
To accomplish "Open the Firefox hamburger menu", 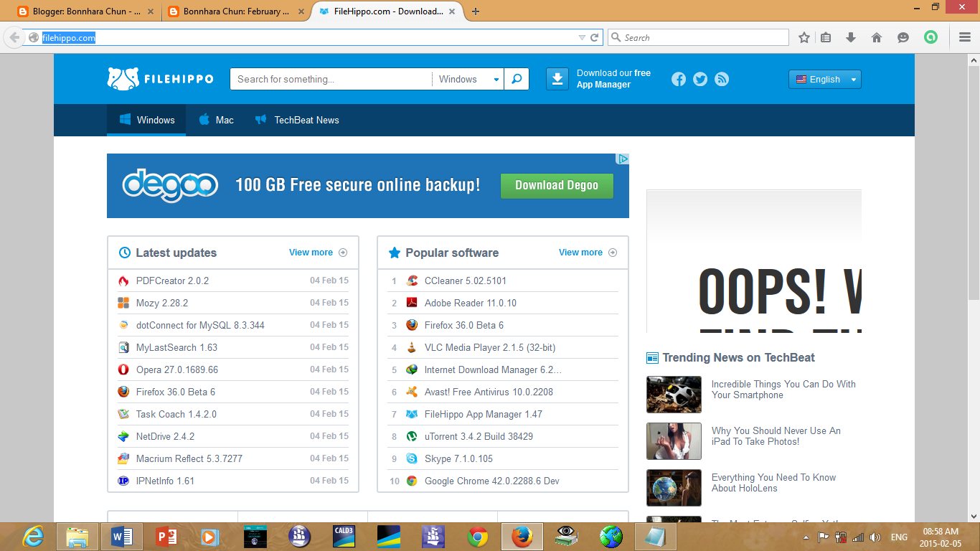I will pyautogui.click(x=965, y=37).
